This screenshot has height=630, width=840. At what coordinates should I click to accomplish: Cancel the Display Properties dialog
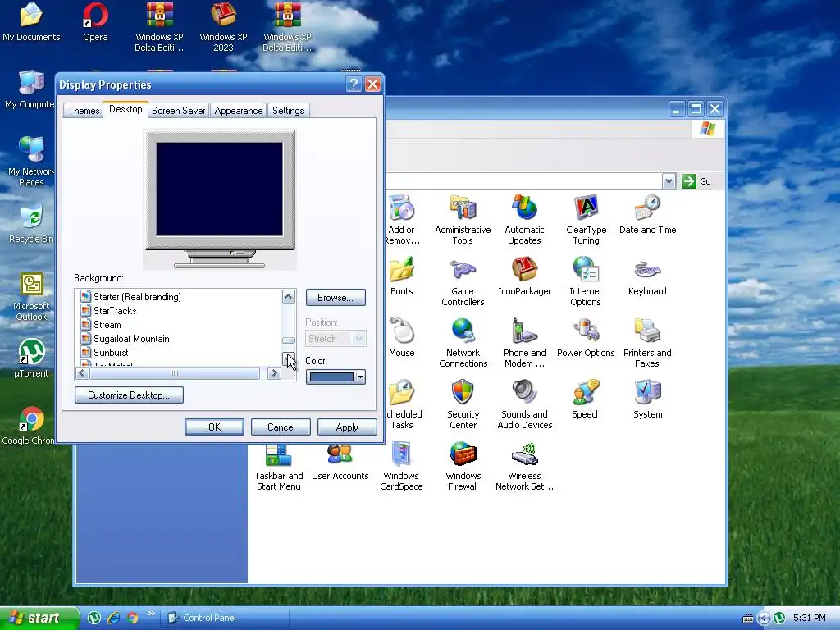tap(281, 427)
